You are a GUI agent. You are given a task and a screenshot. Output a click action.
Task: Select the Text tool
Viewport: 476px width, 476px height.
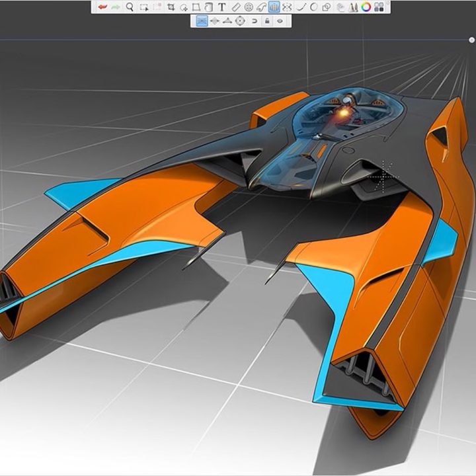222,7
